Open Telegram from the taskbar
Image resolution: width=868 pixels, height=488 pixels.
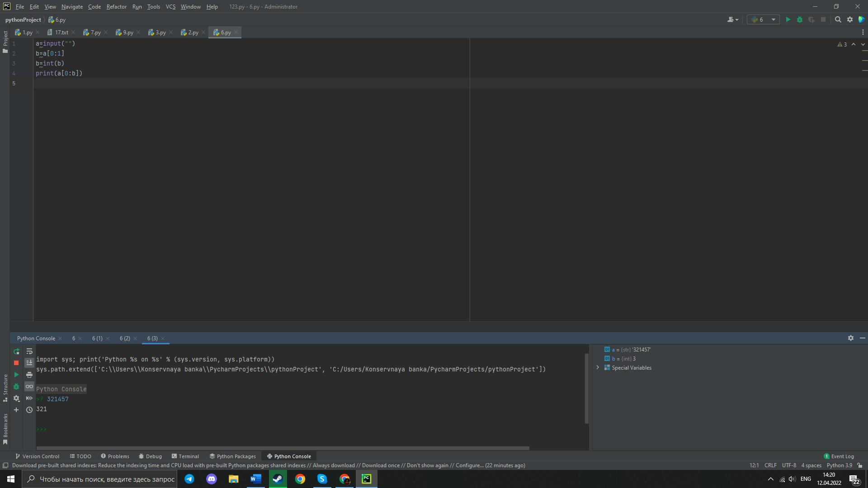[x=189, y=479]
